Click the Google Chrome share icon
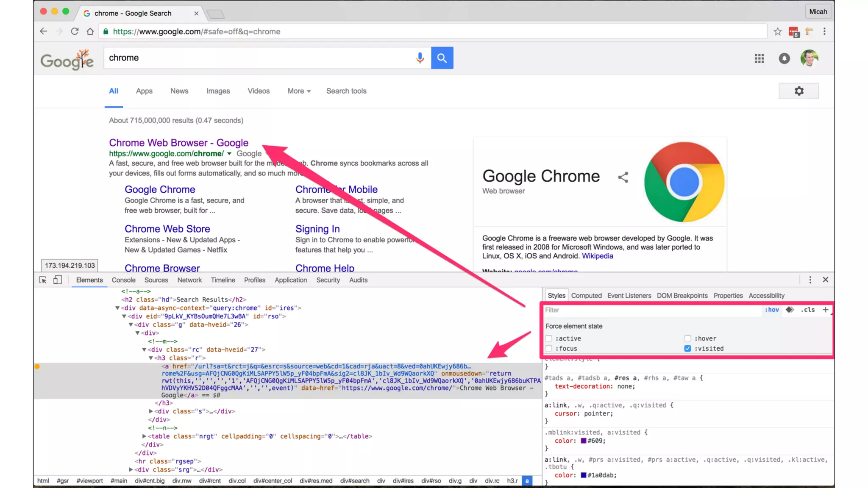This screenshot has width=868, height=488. 623,177
